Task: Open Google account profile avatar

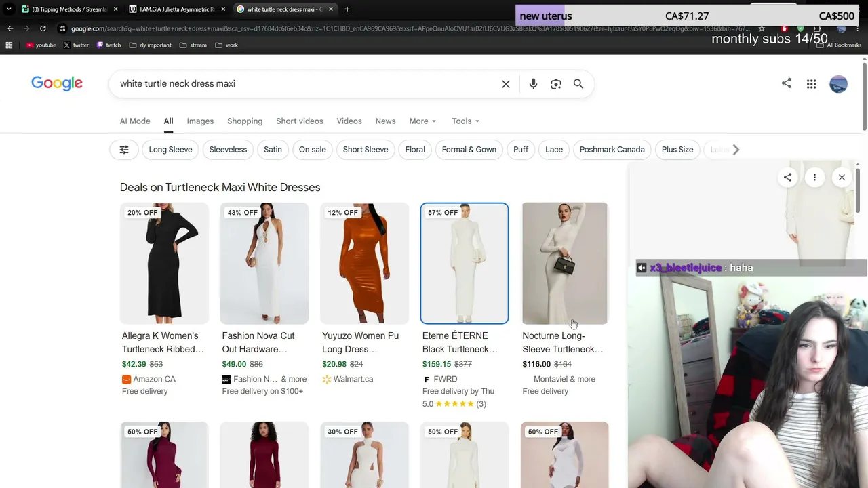Action: 839,84
